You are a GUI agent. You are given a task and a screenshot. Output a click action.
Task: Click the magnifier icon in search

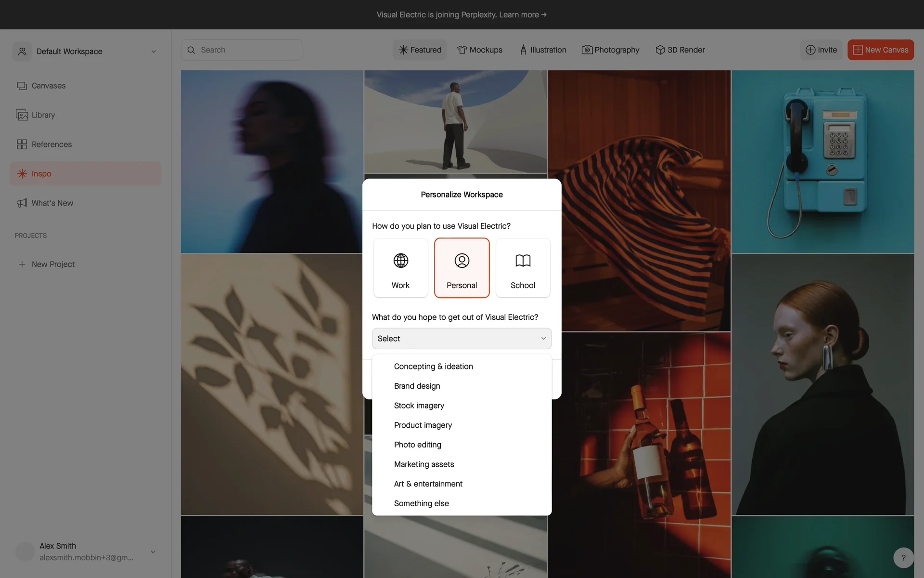(191, 50)
